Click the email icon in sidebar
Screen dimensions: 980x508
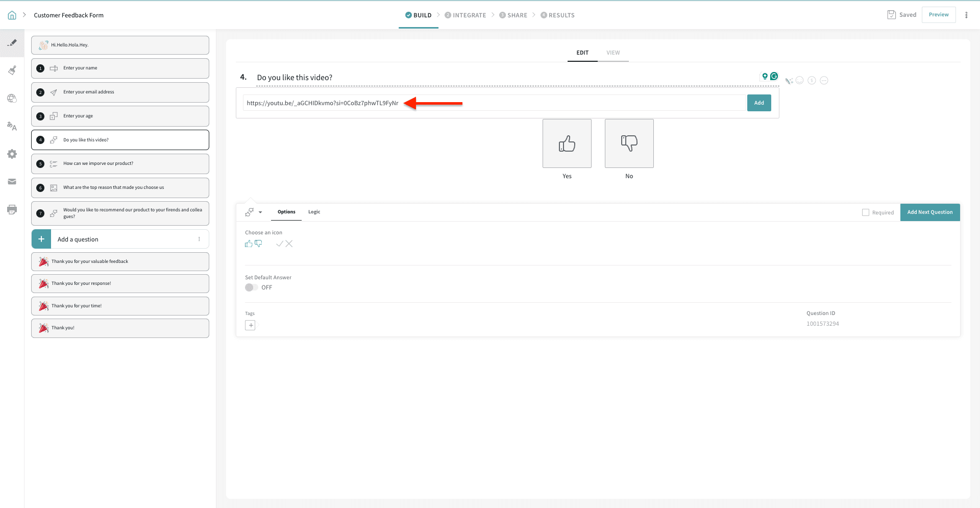pos(12,182)
